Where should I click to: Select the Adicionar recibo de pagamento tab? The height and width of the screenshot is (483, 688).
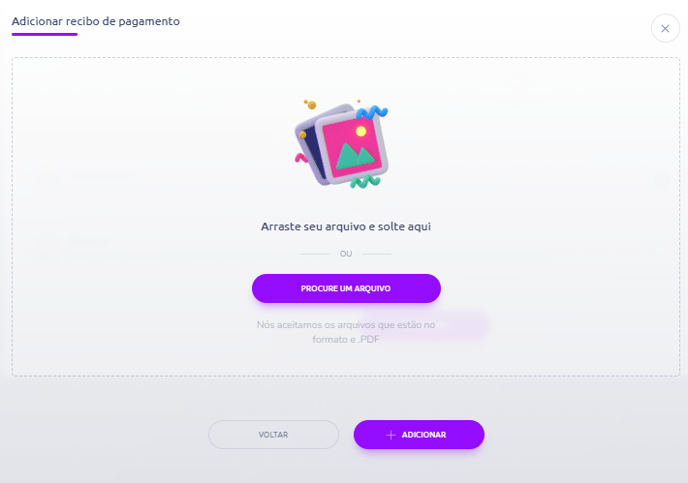(x=96, y=21)
